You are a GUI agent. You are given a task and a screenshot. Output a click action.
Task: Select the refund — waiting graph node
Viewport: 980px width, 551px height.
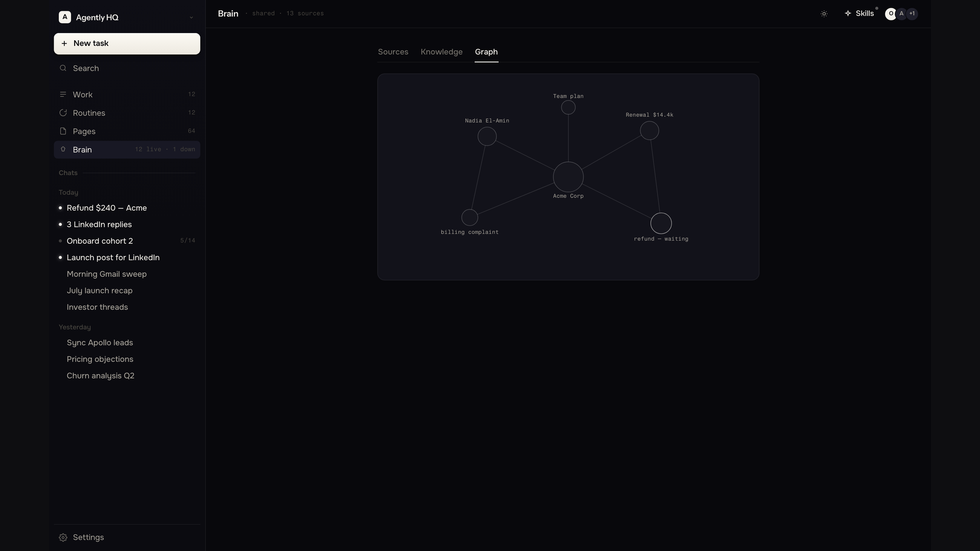[661, 223]
